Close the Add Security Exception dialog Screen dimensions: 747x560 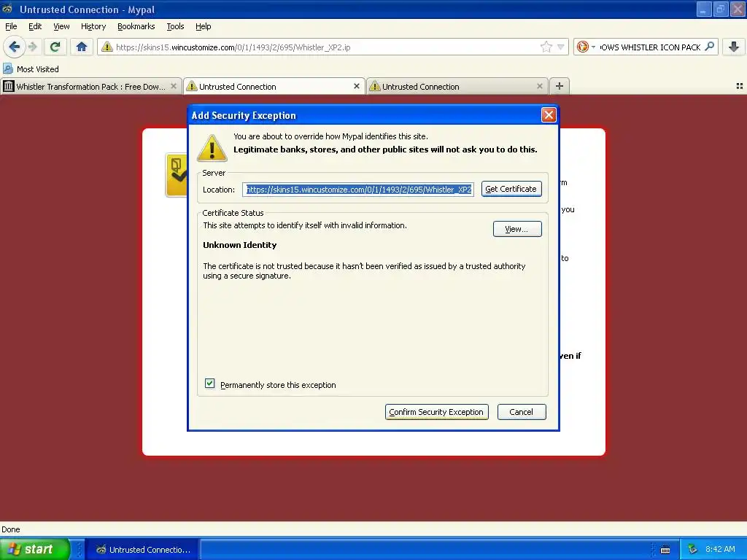tap(549, 114)
